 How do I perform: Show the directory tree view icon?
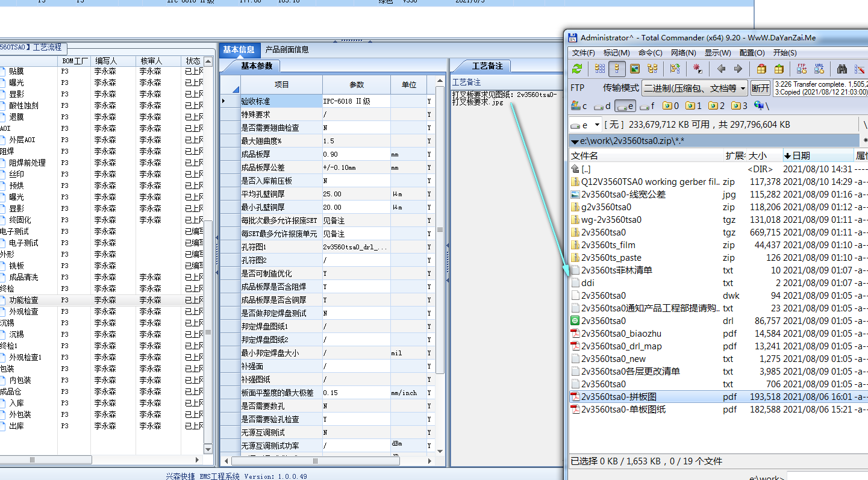pyautogui.click(x=652, y=69)
